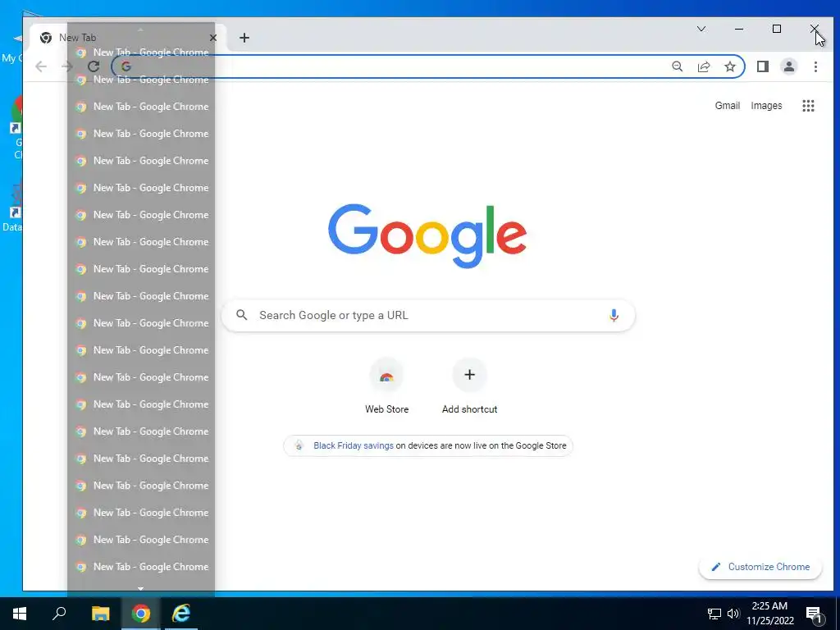
Task: Click the Chrome taskbar icon
Action: (141, 614)
